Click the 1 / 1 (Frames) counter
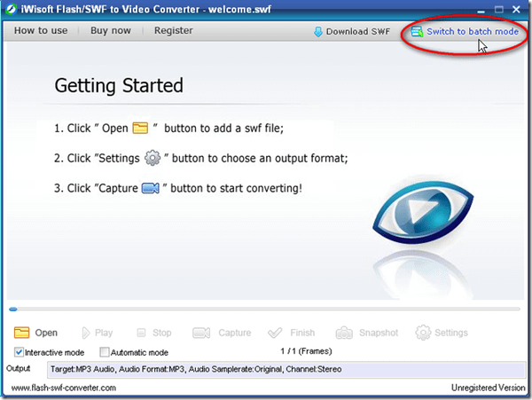Screen dimensions: 532x400 click(x=306, y=351)
